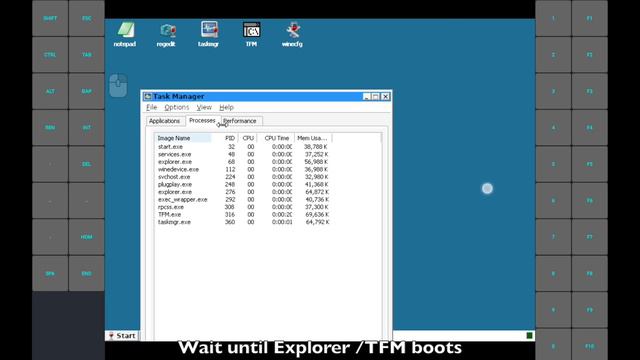Select explorer.exe with PID 276
This screenshot has width=640, height=360.
244,192
